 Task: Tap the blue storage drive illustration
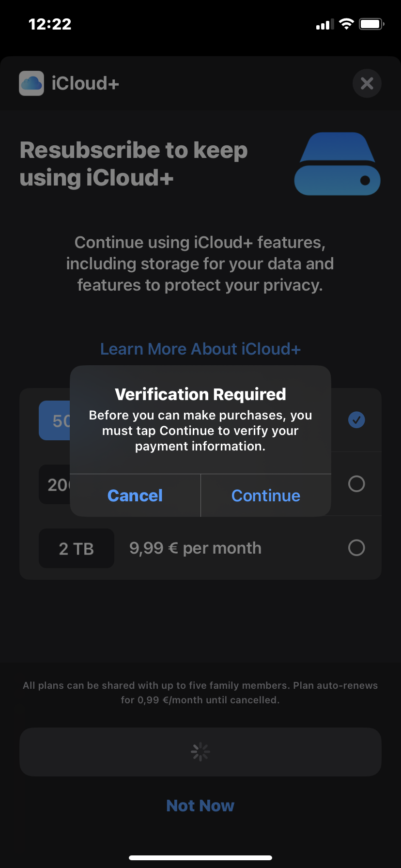337,164
